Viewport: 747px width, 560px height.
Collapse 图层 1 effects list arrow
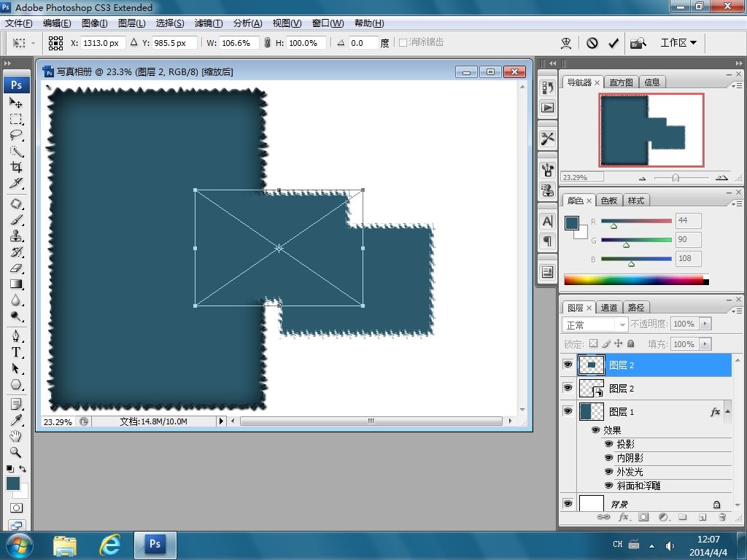pyautogui.click(x=727, y=411)
